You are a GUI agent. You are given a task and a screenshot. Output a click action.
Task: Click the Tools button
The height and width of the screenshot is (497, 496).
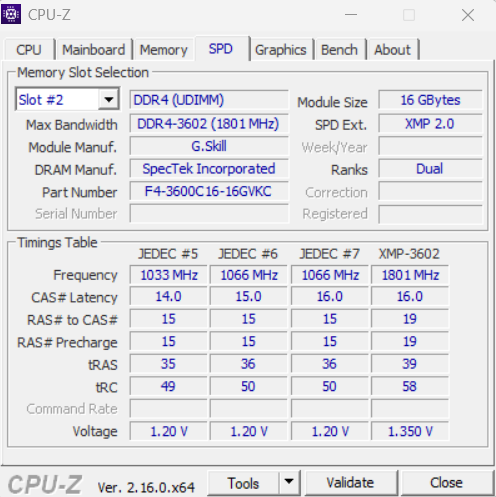[x=243, y=483]
